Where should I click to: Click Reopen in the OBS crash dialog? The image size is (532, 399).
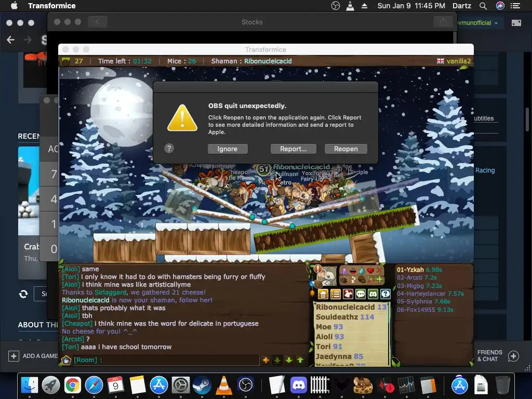pos(345,149)
